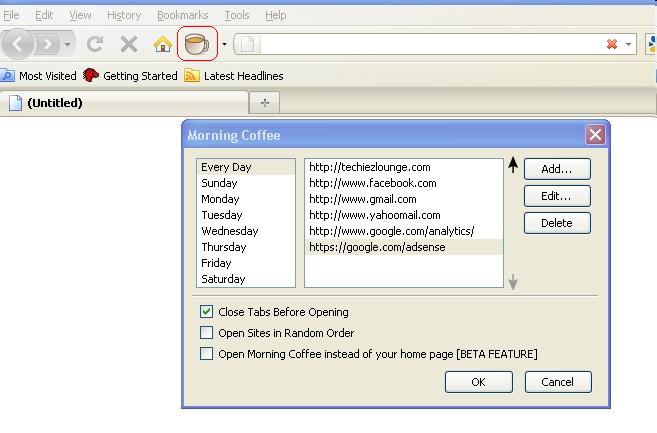Uncheck Close Tabs Before Opening

(x=206, y=311)
